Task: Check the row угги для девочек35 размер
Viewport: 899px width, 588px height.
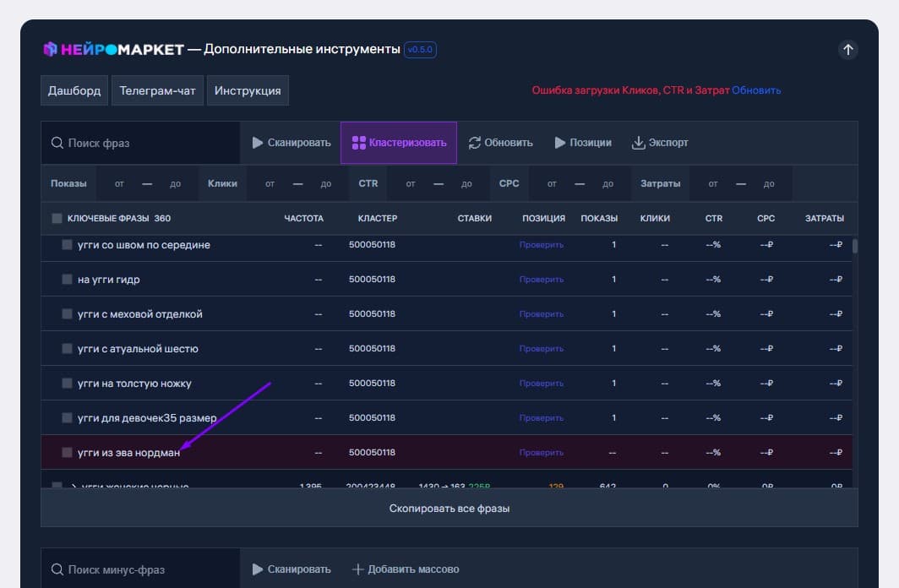Action: (67, 418)
